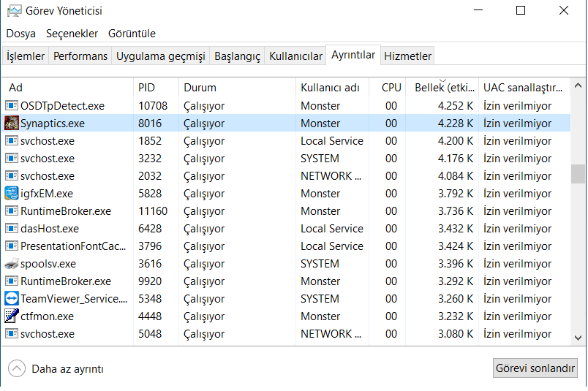Collapse details with Daha az ayrıntı arrow
Screen dimensions: 588x391
tap(17, 369)
